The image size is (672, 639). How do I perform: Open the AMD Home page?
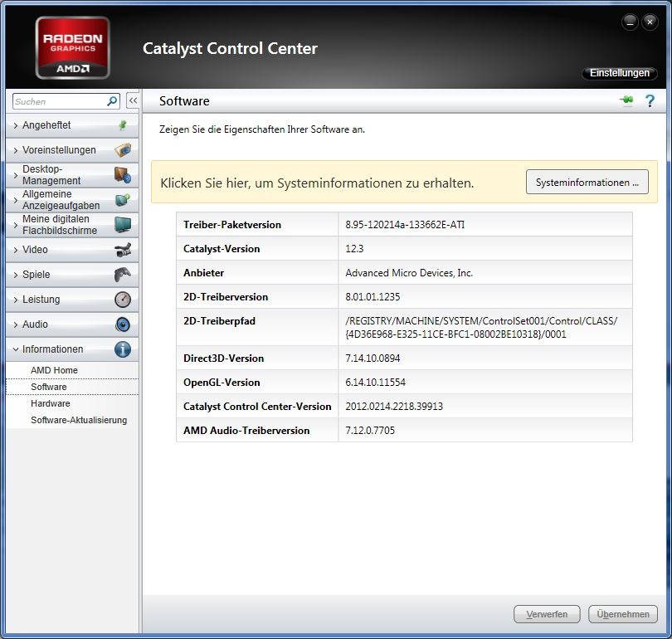point(54,370)
